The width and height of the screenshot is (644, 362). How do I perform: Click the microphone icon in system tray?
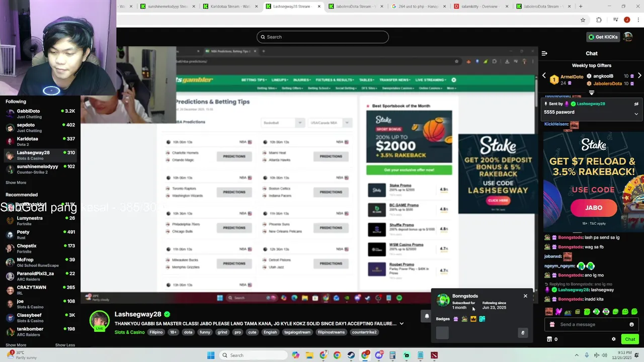click(x=587, y=355)
